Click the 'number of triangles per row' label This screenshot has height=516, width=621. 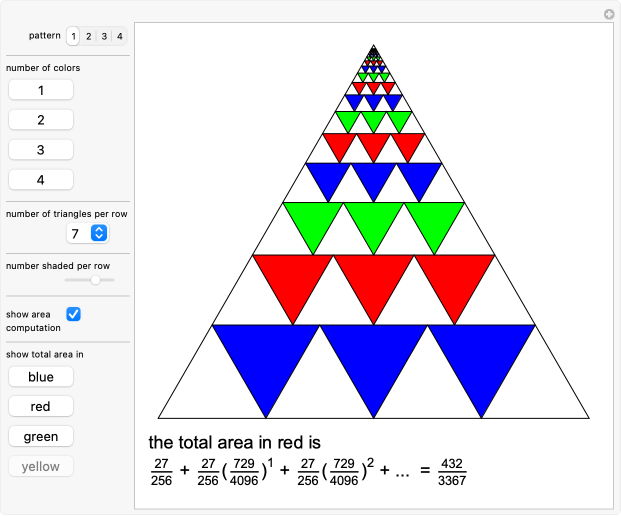[67, 214]
